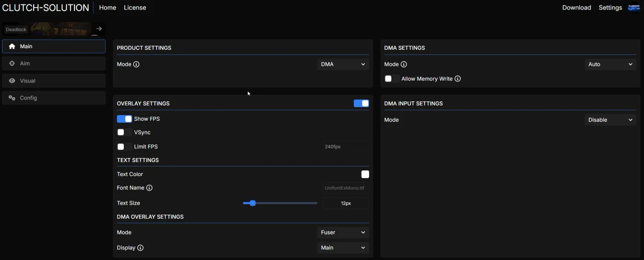
Task: Click the info icon beside Allow Memory Write
Action: (458, 79)
